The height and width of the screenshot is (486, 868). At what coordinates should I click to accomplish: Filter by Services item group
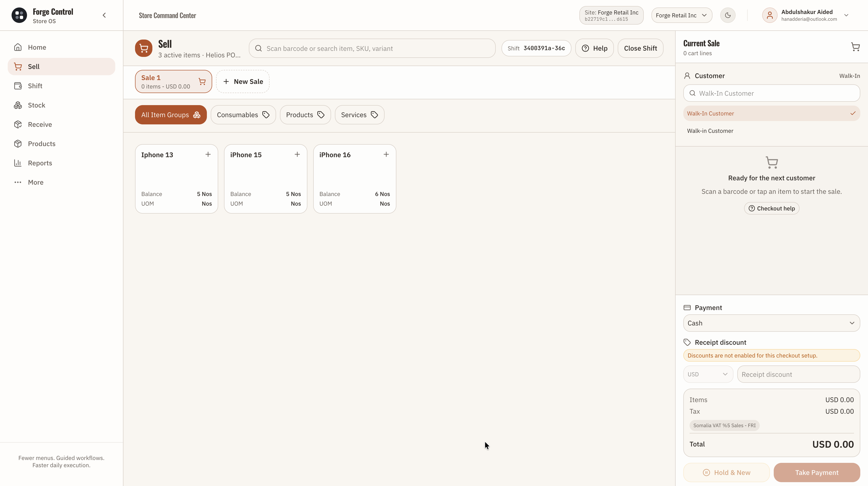(x=359, y=115)
